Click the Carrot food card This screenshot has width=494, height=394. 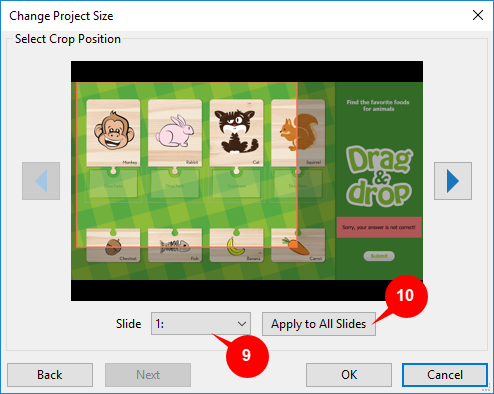(298, 245)
